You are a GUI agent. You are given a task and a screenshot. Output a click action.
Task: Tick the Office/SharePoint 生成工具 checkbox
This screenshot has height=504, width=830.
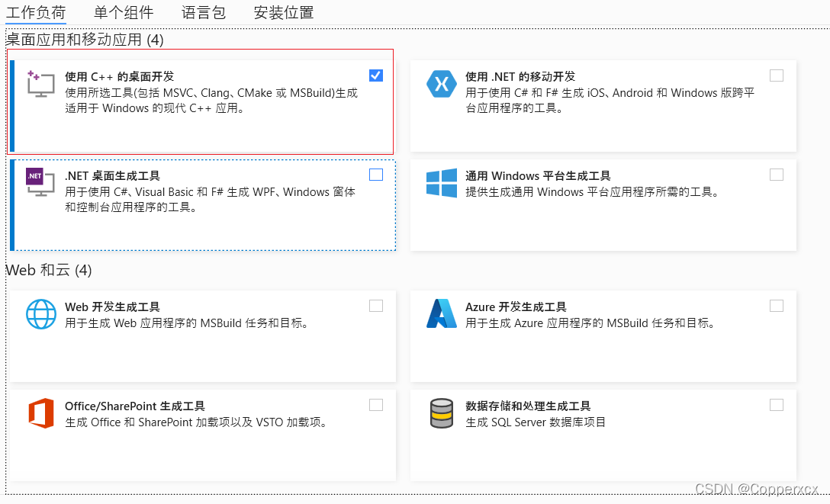point(376,405)
